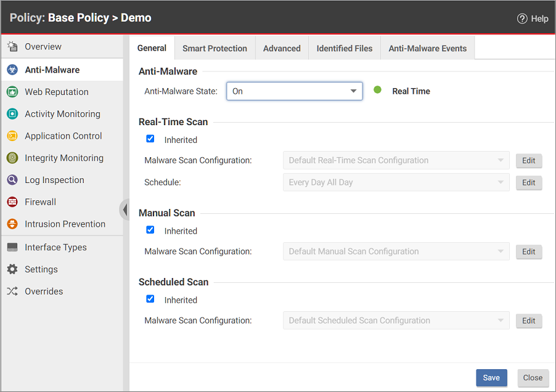Image resolution: width=556 pixels, height=392 pixels.
Task: Toggle Inherited checkbox under Manual Scan
Action: (x=150, y=230)
